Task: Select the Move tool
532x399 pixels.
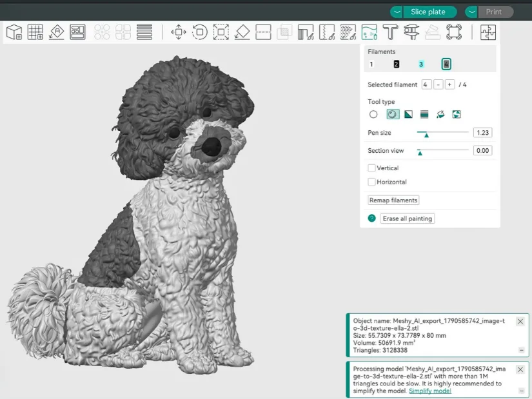Action: point(179,32)
